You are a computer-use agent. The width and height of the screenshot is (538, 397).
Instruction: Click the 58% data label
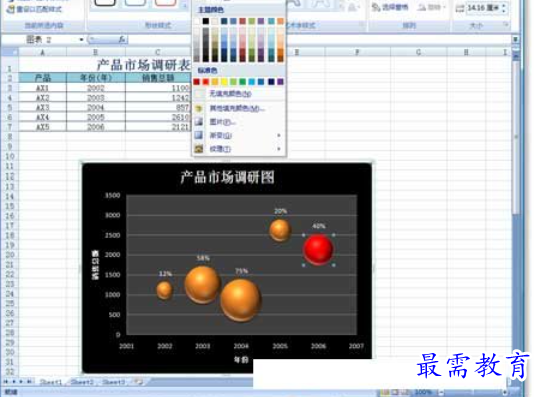tap(203, 258)
